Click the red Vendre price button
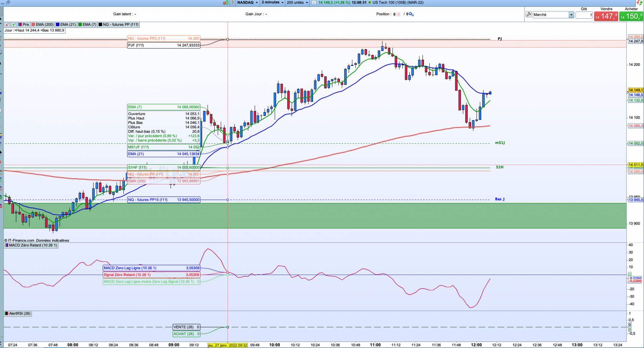644x348 pixels. [606, 16]
